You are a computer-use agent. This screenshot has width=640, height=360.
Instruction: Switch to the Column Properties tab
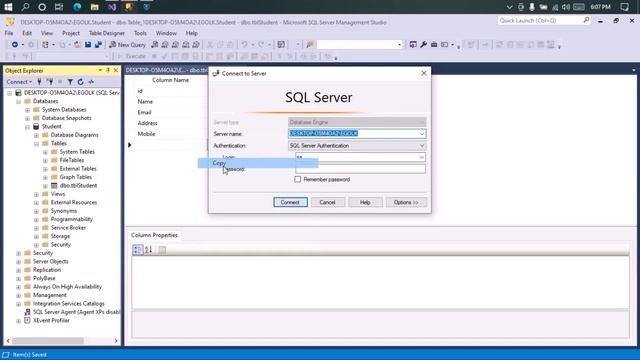(x=154, y=235)
